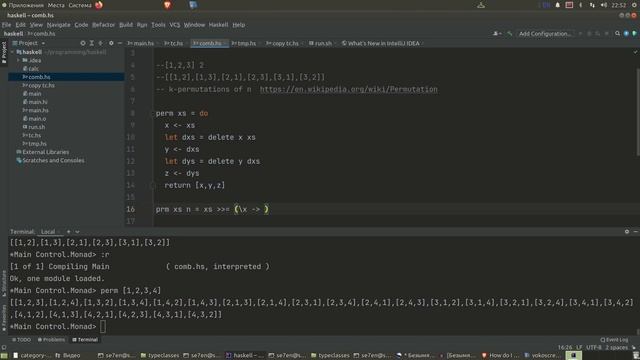Open the TODO tool window
640x360 pixels.
[21, 340]
